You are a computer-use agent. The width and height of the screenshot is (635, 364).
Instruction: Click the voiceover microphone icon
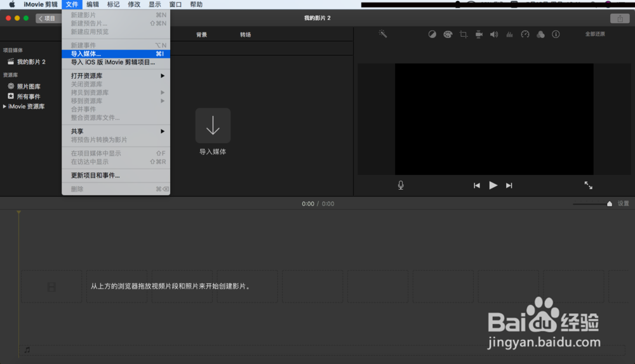[401, 185]
